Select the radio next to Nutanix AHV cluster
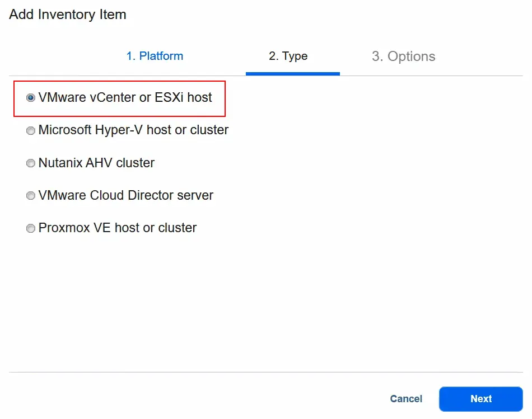 click(31, 163)
